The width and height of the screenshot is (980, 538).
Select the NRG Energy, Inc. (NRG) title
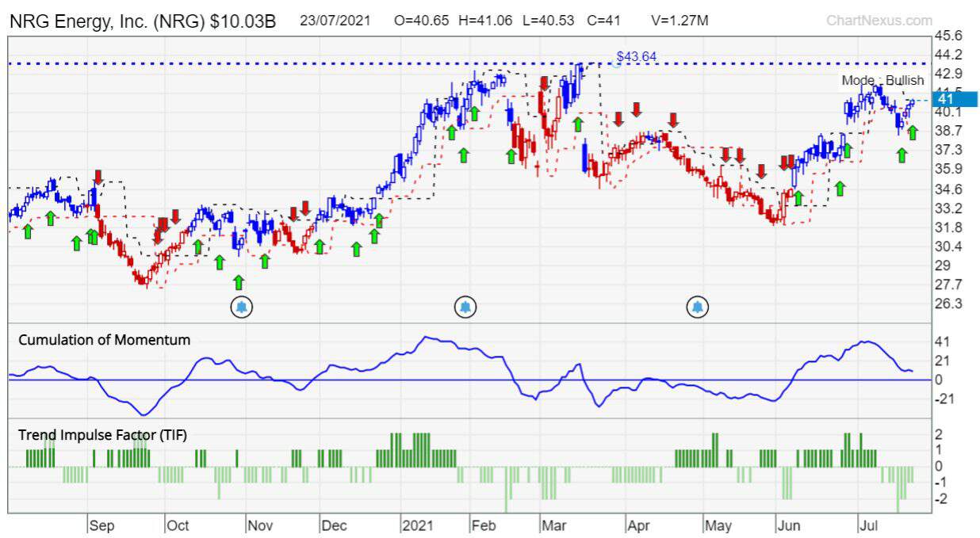click(143, 21)
